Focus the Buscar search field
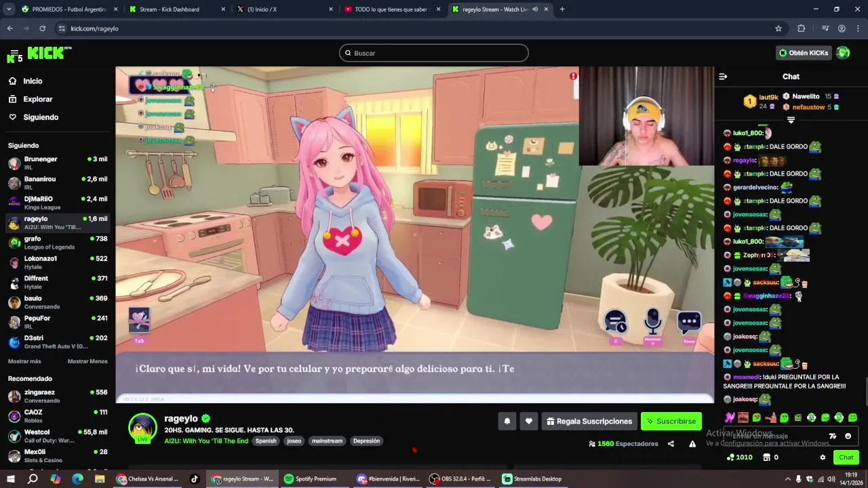The height and width of the screenshot is (488, 868). pyautogui.click(x=434, y=53)
